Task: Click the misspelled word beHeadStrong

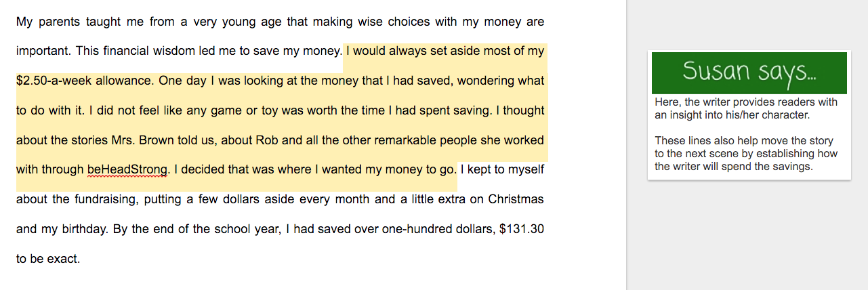Action: click(127, 169)
